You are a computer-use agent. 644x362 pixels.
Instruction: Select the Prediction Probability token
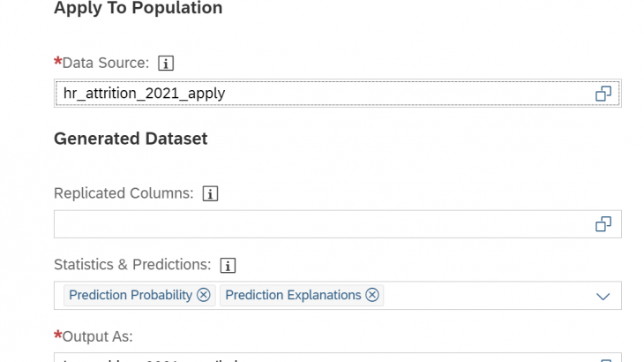click(131, 295)
